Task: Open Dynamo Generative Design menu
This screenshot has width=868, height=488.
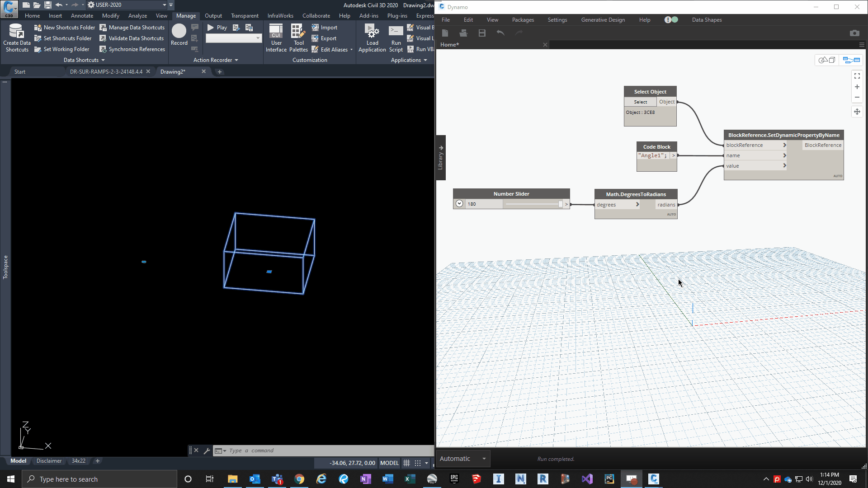Action: 603,20
